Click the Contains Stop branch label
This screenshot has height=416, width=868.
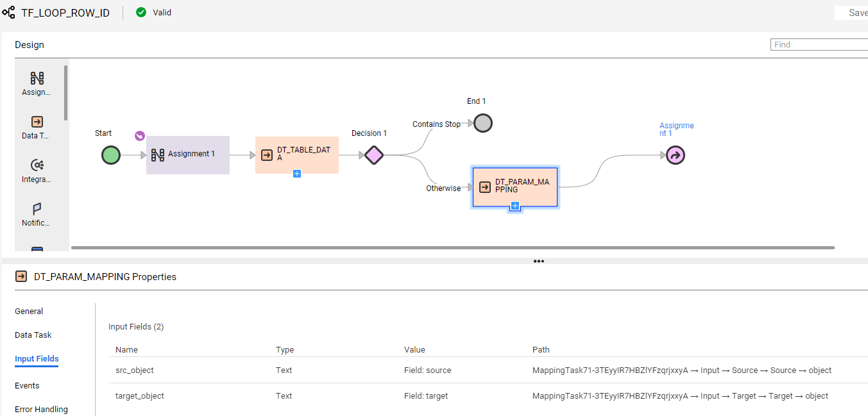pos(436,124)
